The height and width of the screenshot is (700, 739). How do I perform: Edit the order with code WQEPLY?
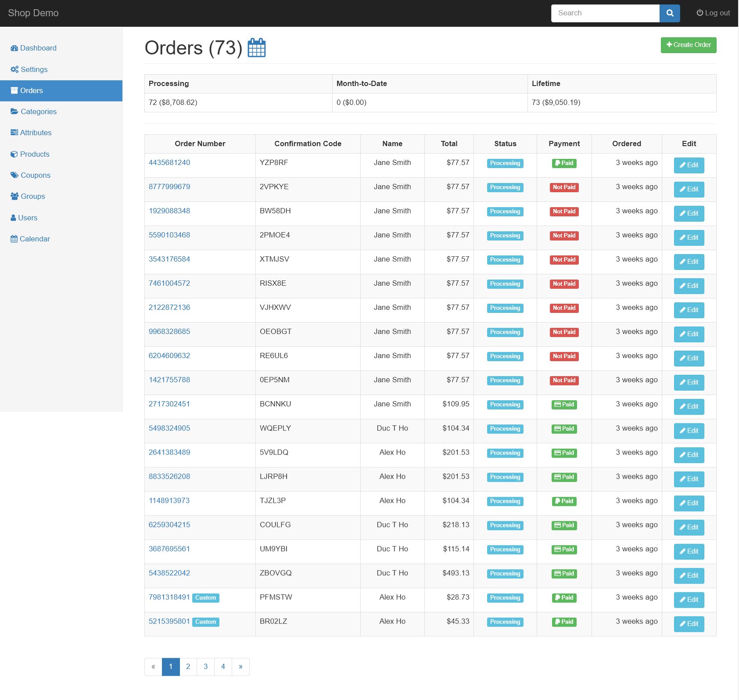point(689,431)
